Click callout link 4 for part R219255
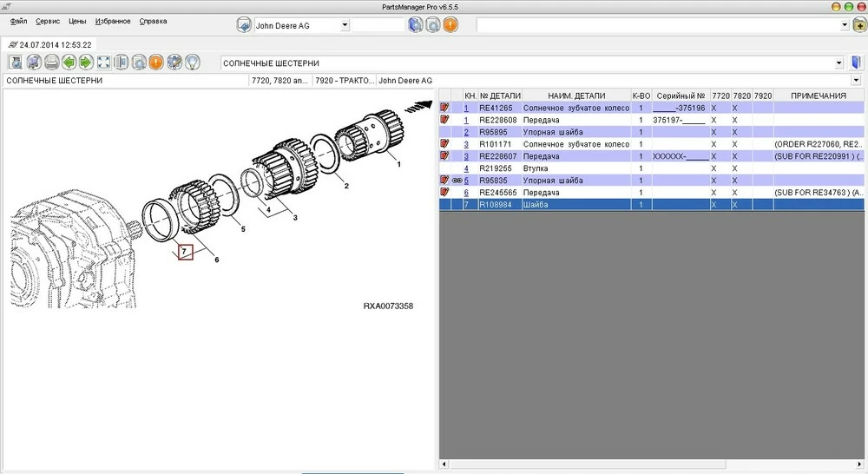This screenshot has height=474, width=868. (466, 168)
